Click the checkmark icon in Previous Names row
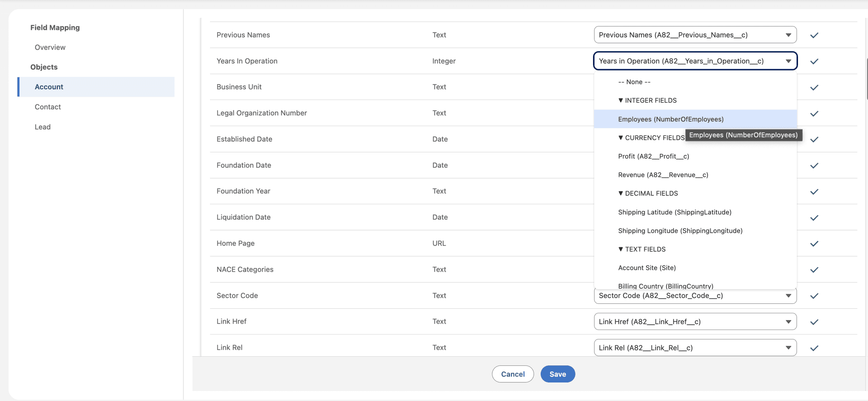This screenshot has width=868, height=401. 814,35
